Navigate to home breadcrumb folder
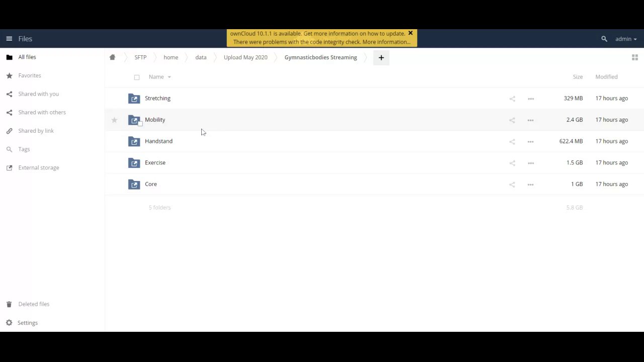 [171, 57]
